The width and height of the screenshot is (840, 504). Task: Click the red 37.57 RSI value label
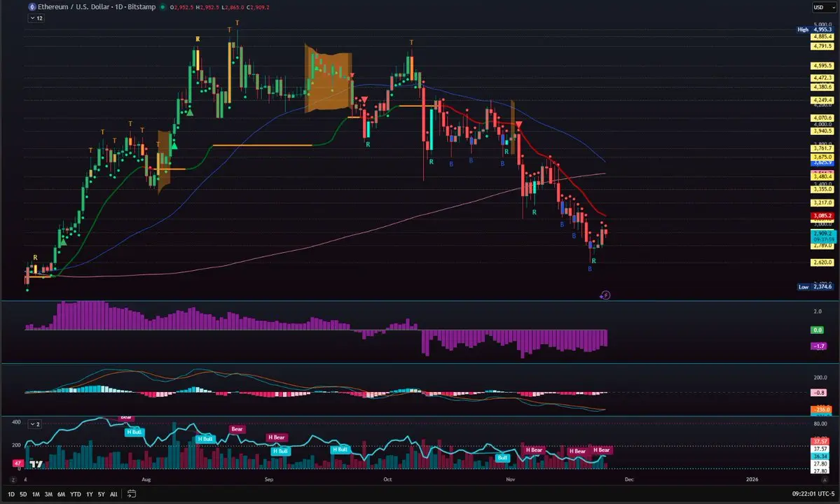coord(820,442)
